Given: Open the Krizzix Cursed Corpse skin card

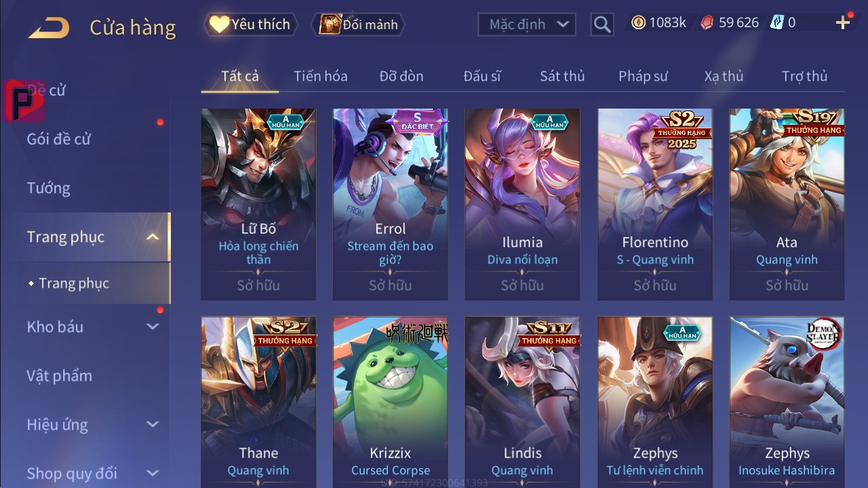Looking at the screenshot, I should coord(391,402).
